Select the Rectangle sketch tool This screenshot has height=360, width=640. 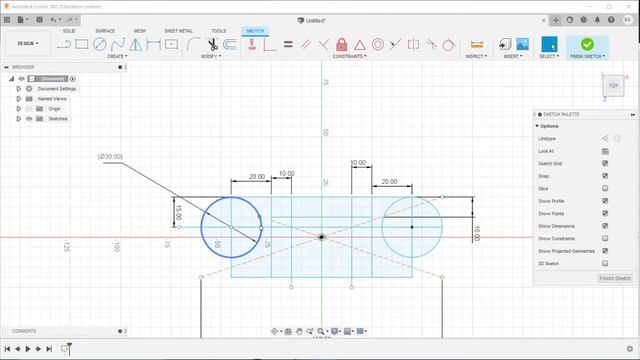point(82,44)
